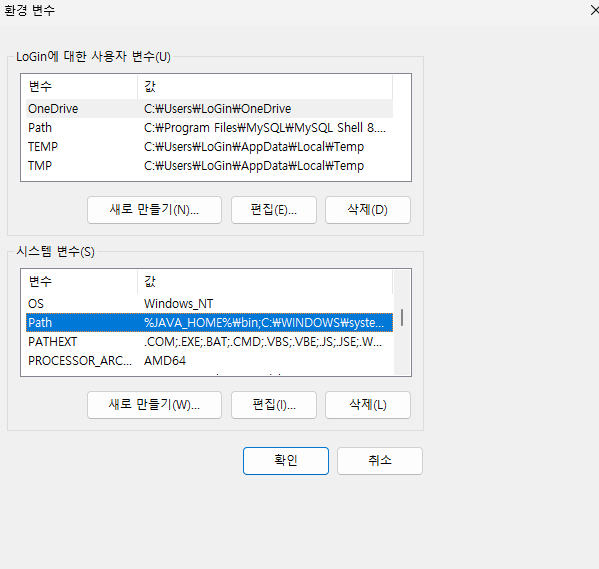
Task: Select the OS system variable row
Action: point(209,303)
